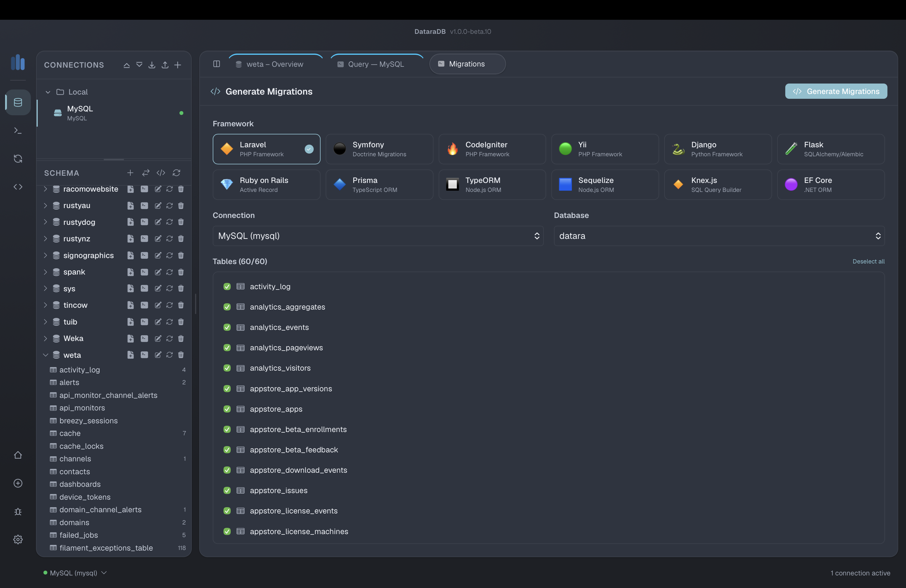
Task: Click the Generate Migrations button
Action: point(836,91)
